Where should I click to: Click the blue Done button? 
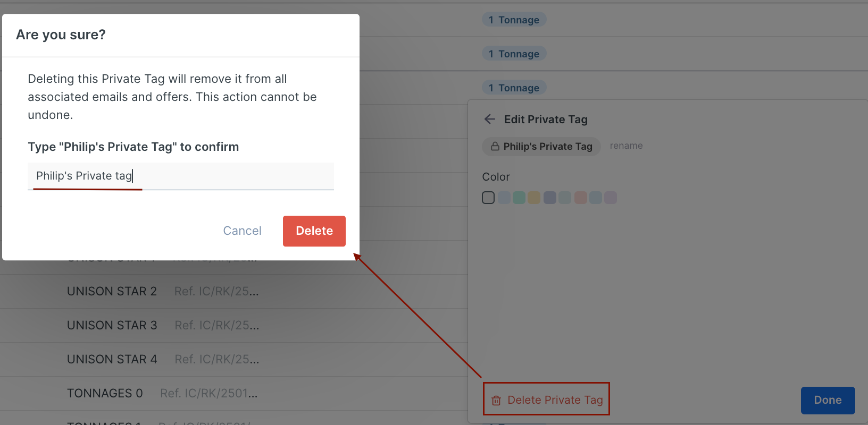[828, 401]
